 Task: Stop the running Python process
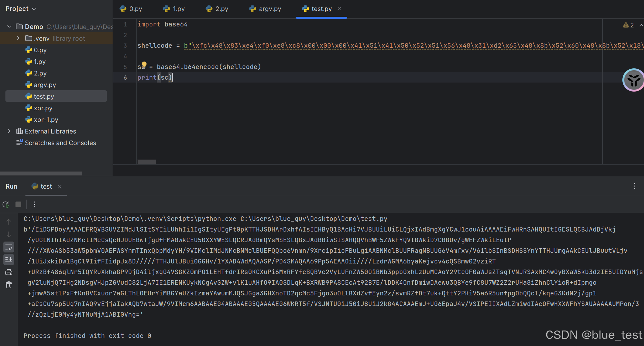18,204
